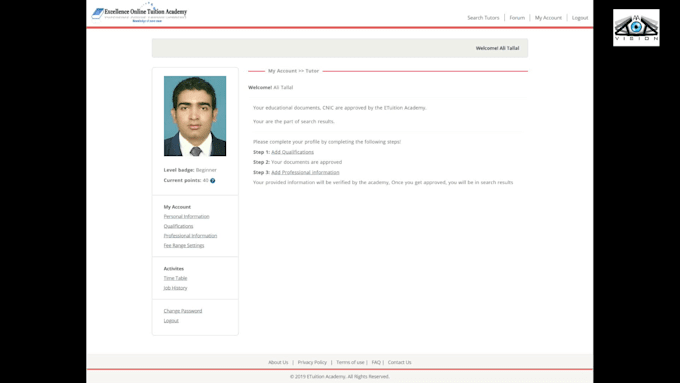This screenshot has height=383, width=680.
Task: Click the Add Qualifications link in Step 1
Action: pos(292,152)
